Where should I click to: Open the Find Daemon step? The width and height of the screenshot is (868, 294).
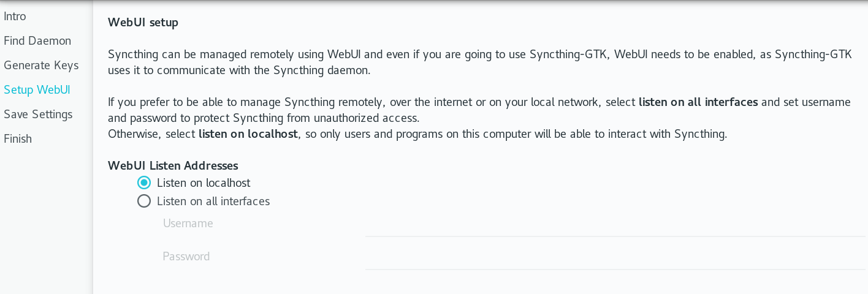[37, 41]
